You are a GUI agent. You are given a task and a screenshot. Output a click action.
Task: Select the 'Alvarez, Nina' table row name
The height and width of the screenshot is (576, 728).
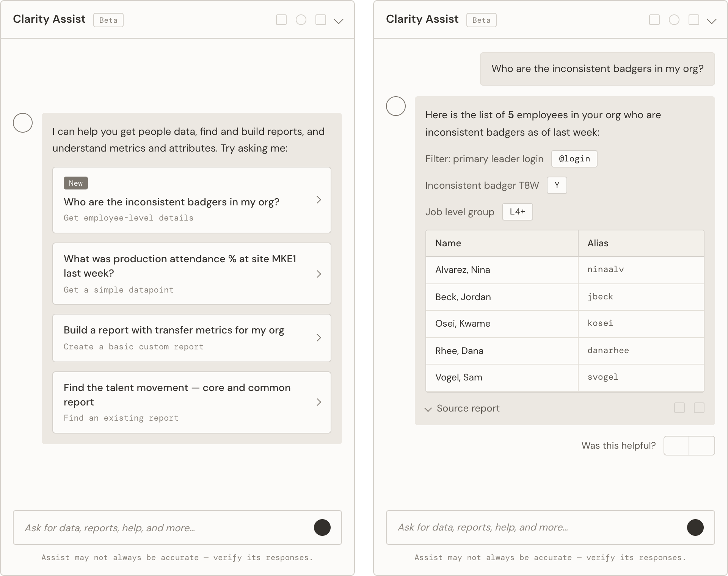pos(463,270)
